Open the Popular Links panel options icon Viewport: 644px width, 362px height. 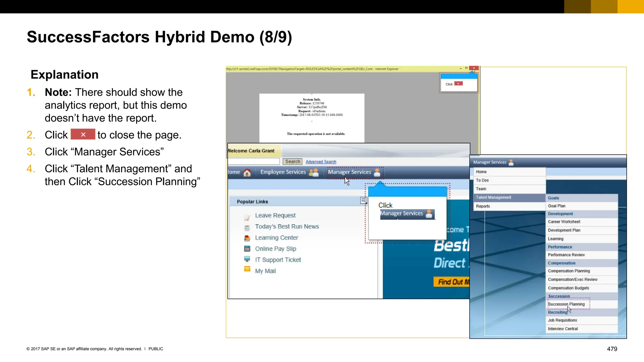click(364, 200)
